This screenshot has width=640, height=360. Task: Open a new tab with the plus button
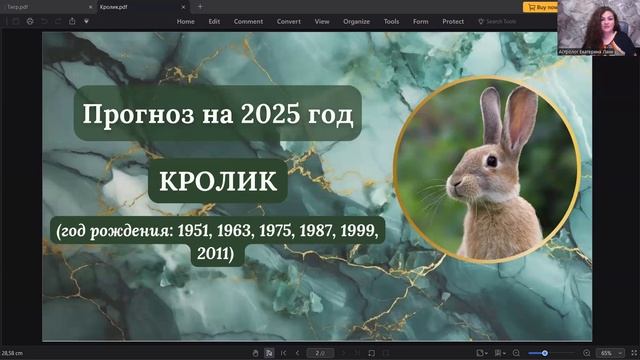(200, 7)
